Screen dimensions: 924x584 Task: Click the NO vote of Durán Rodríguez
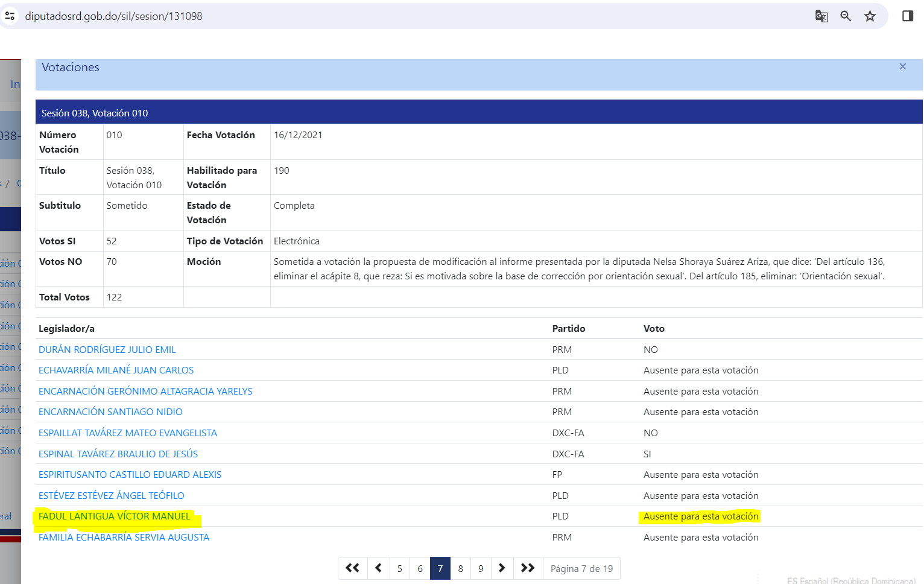[x=651, y=350]
